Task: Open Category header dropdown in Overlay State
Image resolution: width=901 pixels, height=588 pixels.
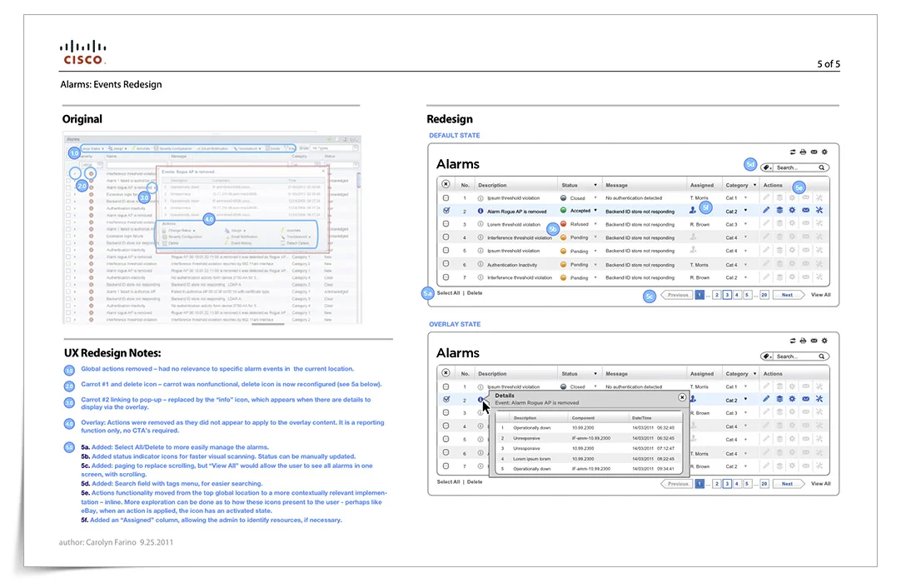Action: (754, 374)
